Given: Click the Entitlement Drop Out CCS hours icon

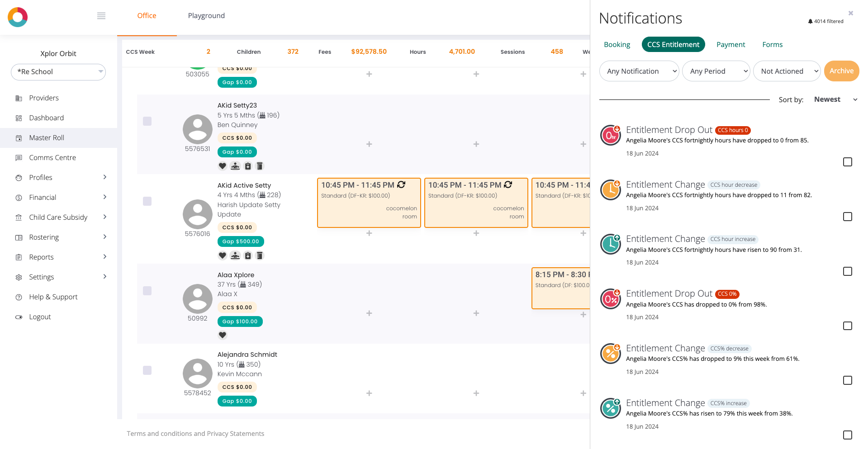Looking at the screenshot, I should [x=610, y=135].
